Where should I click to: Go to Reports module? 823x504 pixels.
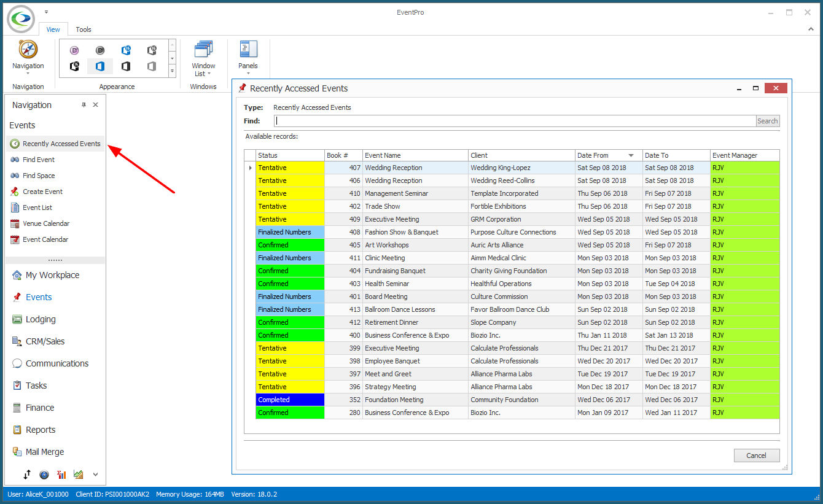(34, 430)
